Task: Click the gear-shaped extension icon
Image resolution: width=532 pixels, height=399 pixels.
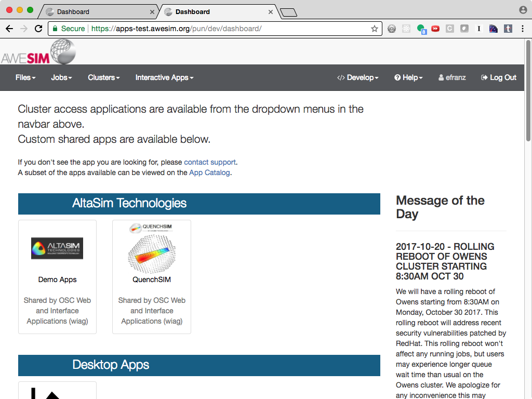Action: tap(391, 29)
